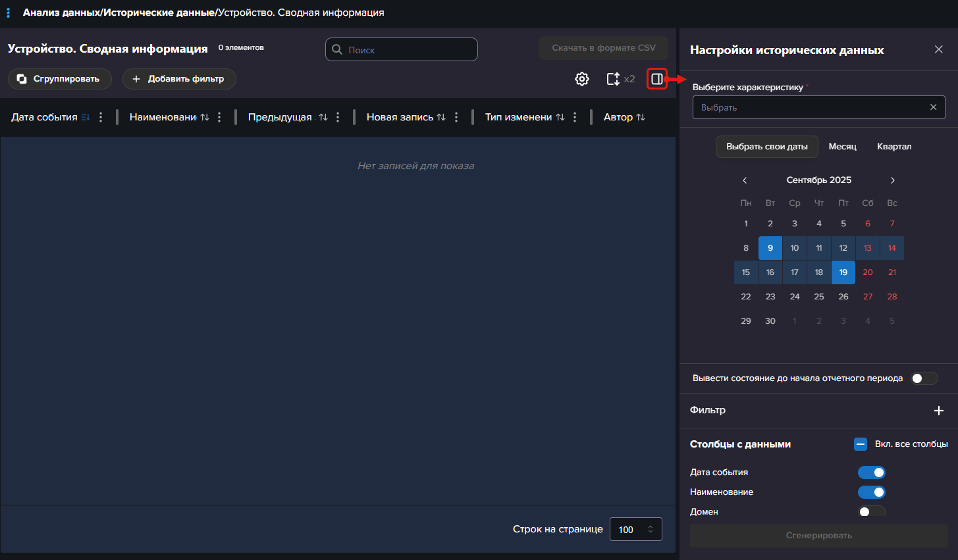Toggle Вывести состояние до начала отчетного периода
The width and height of the screenshot is (958, 560).
(924, 378)
